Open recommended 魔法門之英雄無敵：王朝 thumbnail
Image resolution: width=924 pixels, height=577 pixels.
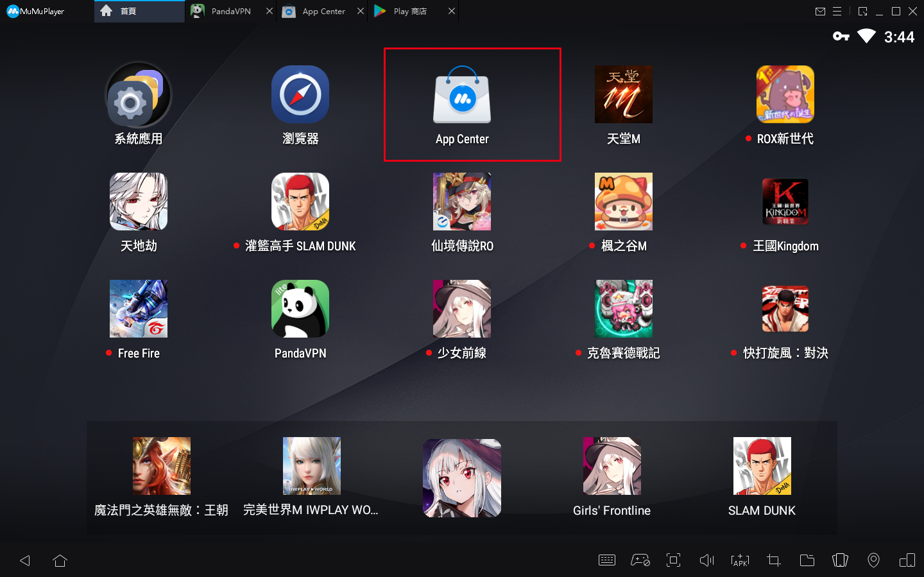click(162, 466)
